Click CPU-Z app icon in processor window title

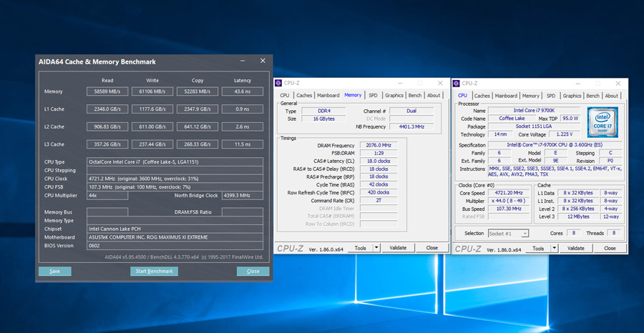tap(457, 84)
